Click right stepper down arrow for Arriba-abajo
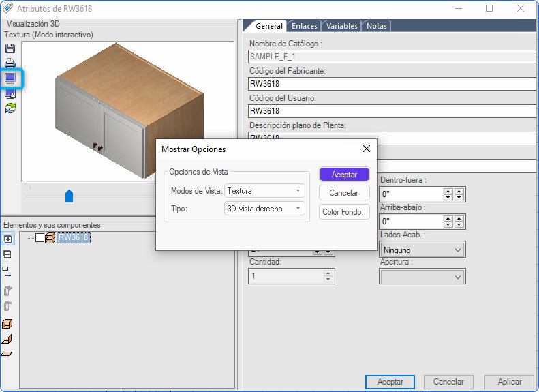The width and height of the screenshot is (539, 392). click(459, 224)
